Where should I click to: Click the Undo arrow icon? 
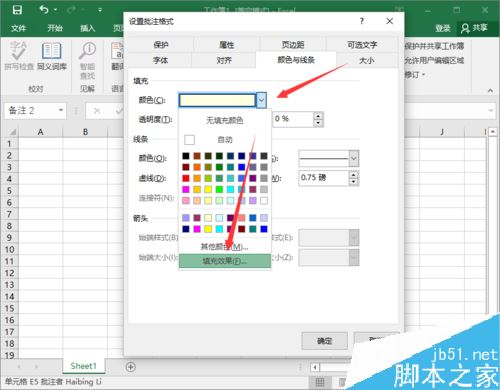[44, 10]
